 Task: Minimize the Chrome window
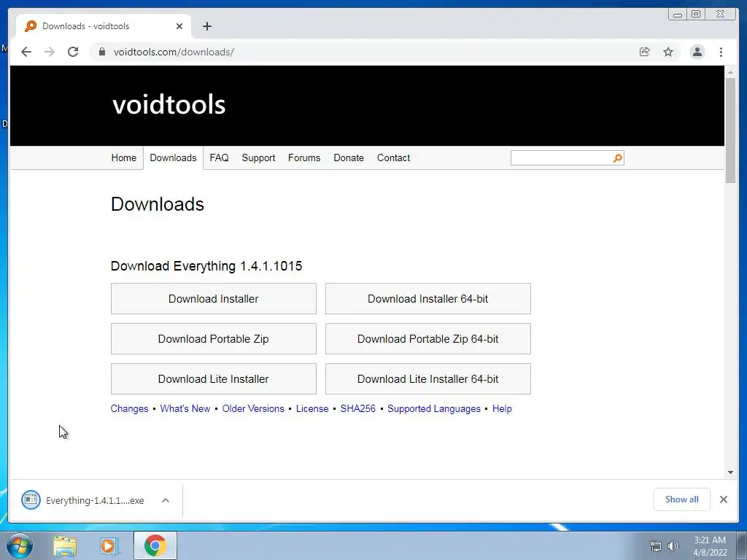(678, 15)
